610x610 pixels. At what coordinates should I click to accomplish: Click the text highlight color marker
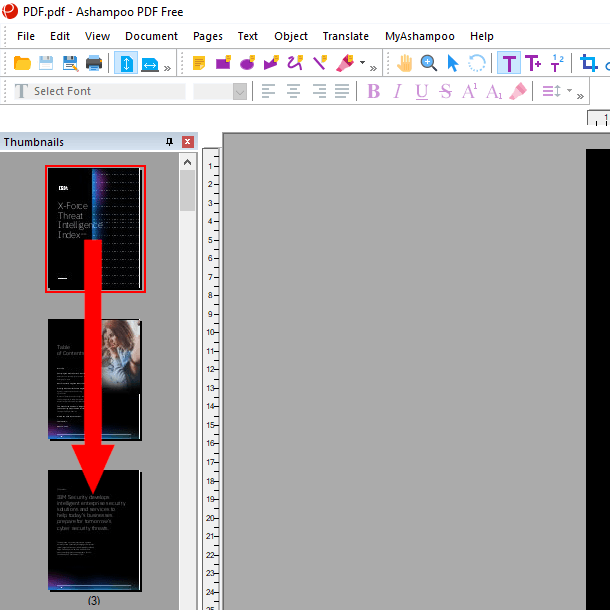(518, 91)
